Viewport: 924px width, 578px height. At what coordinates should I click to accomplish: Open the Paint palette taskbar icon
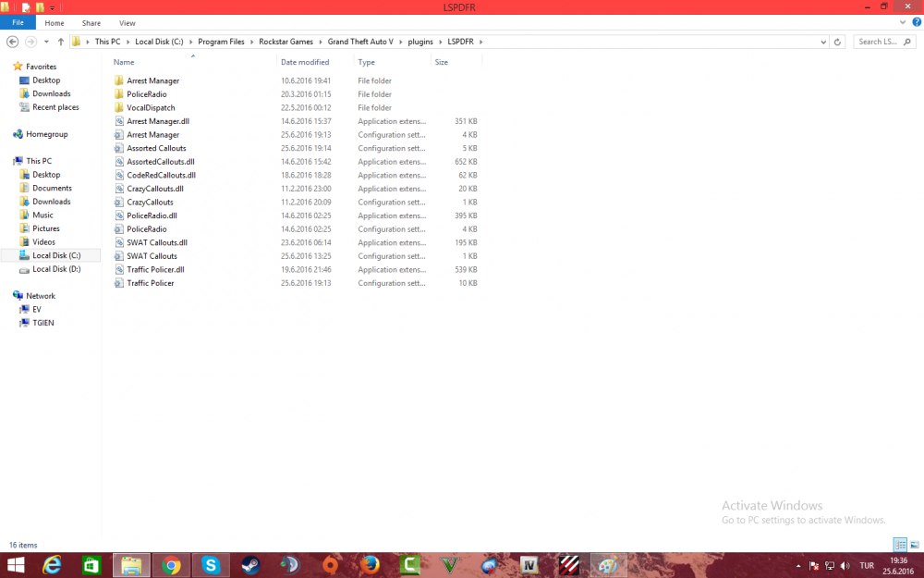click(608, 565)
